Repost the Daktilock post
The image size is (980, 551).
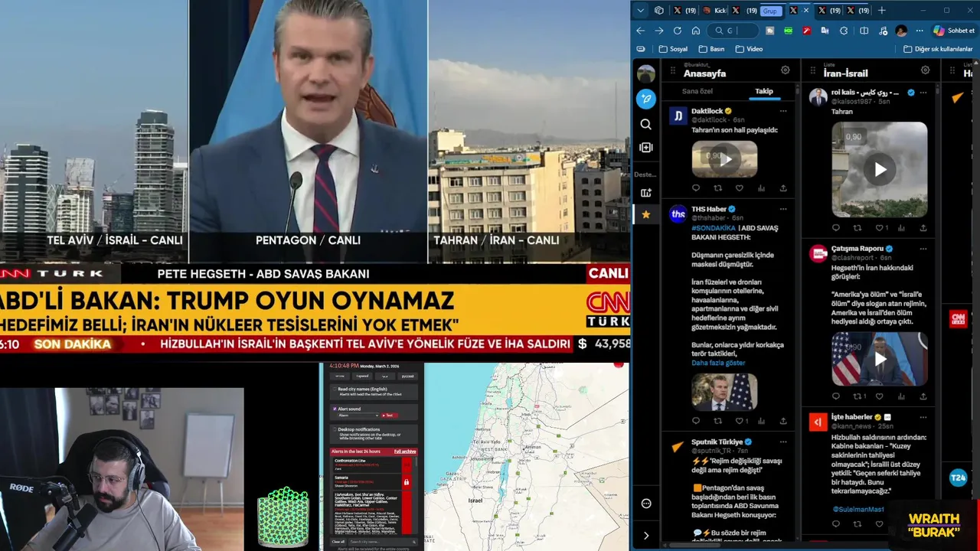pos(717,188)
